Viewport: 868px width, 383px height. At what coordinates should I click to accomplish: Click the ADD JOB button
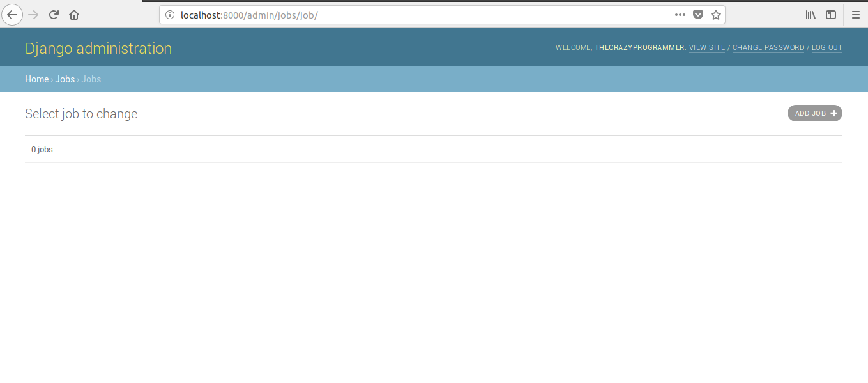(815, 113)
